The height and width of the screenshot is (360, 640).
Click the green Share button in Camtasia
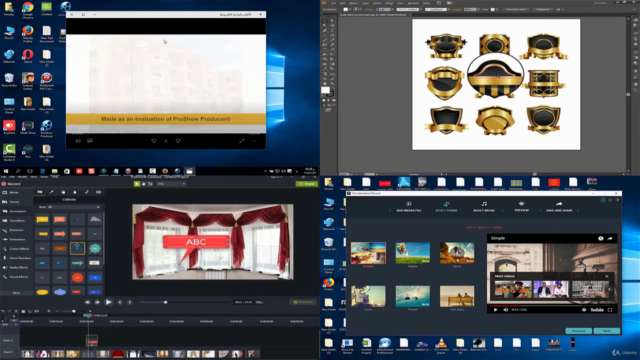[307, 184]
